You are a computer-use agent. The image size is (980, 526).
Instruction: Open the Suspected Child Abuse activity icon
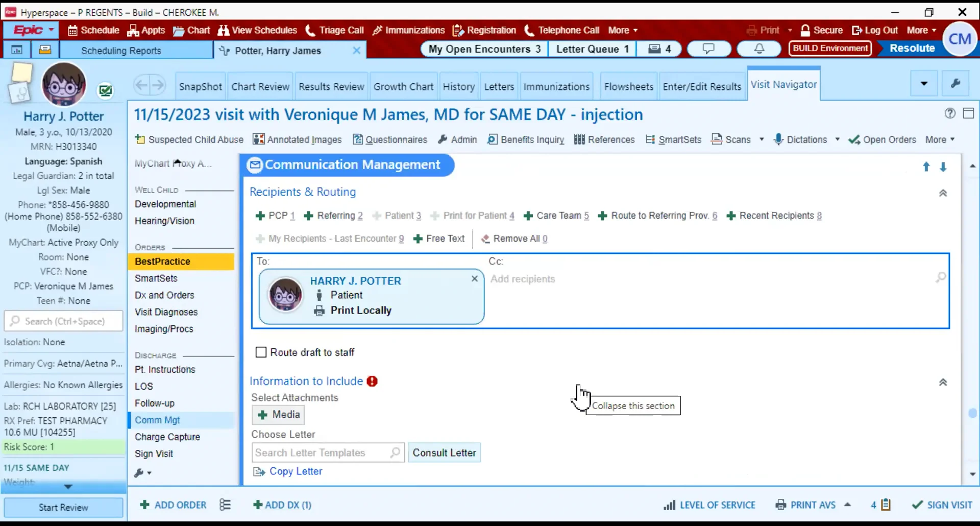[x=139, y=139]
